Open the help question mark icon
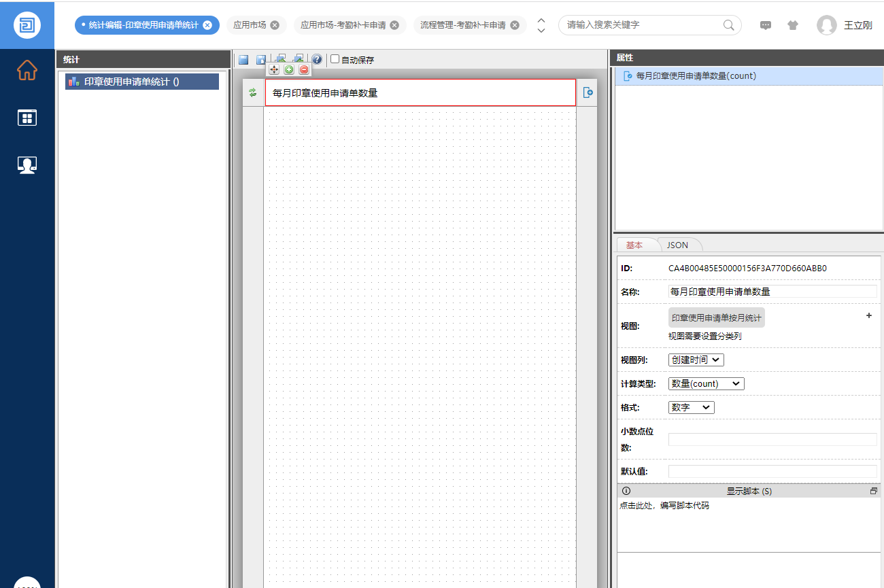 click(x=317, y=60)
